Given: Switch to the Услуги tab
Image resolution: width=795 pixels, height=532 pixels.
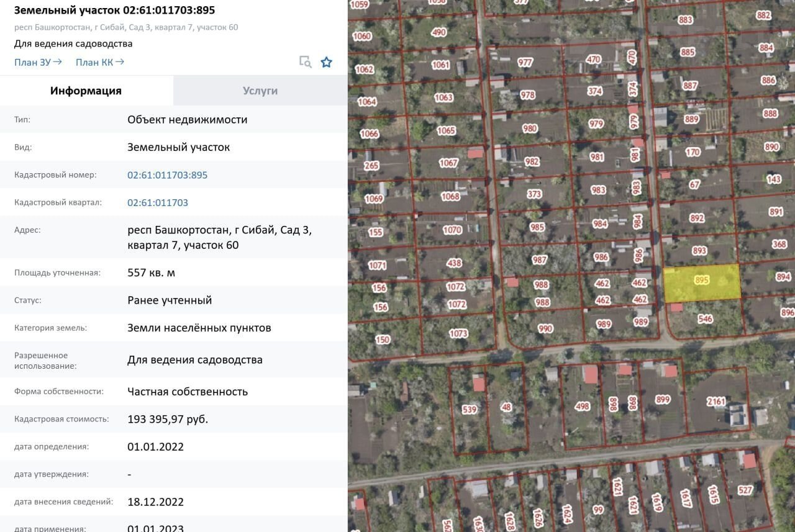Looking at the screenshot, I should [260, 91].
